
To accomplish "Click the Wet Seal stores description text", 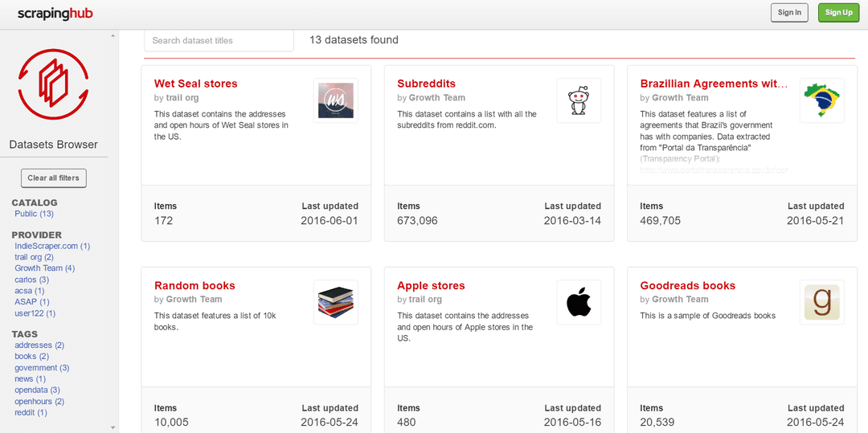I will (x=222, y=125).
